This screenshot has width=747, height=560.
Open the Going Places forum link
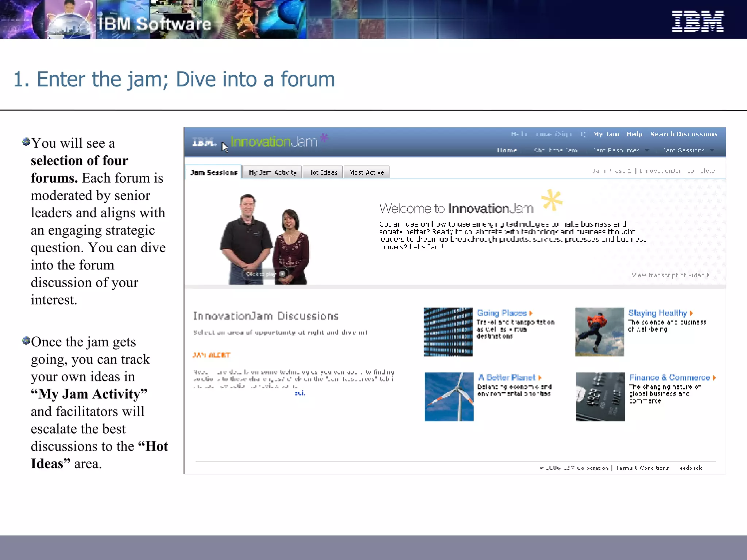coord(502,313)
